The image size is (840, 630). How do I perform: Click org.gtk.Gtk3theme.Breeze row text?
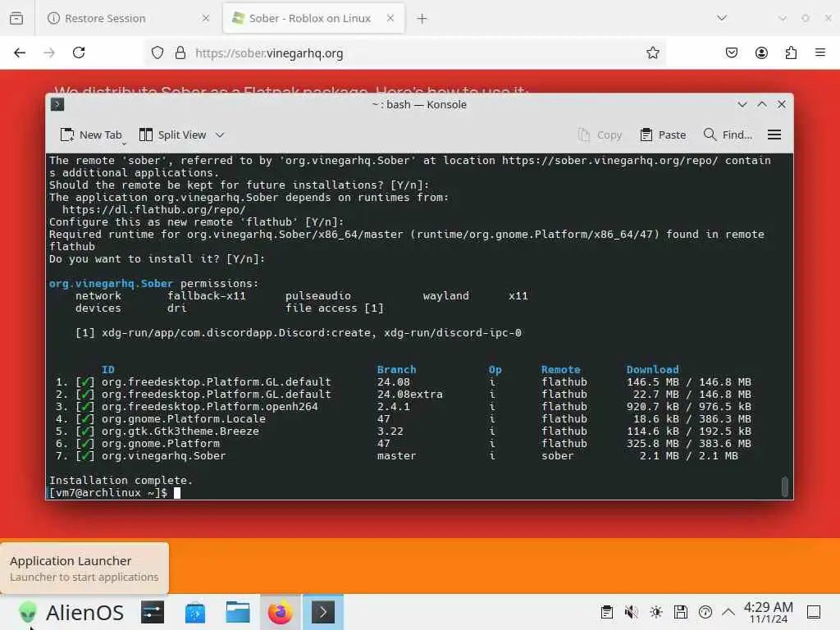[180, 431]
